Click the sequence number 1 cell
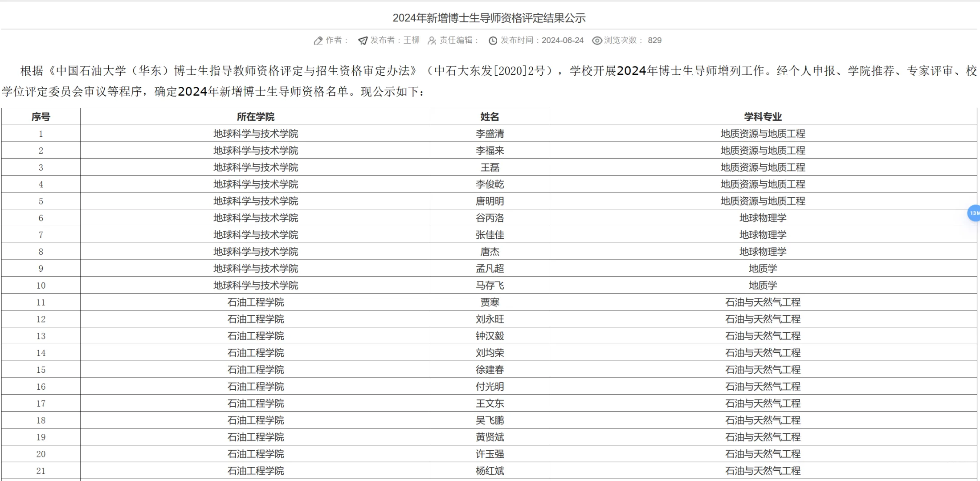 click(41, 134)
